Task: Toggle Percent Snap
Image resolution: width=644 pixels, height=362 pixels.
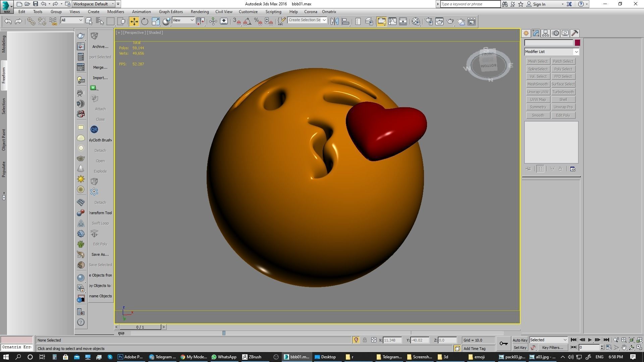Action: click(x=258, y=21)
